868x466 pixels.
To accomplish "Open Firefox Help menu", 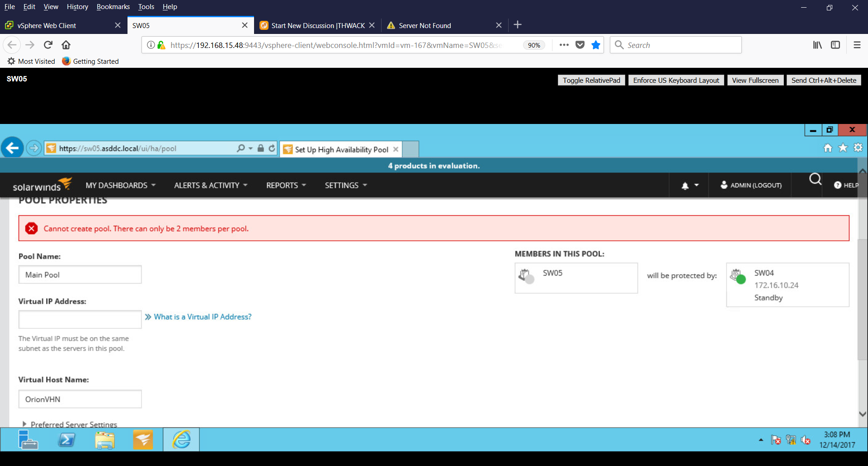I will coord(170,7).
